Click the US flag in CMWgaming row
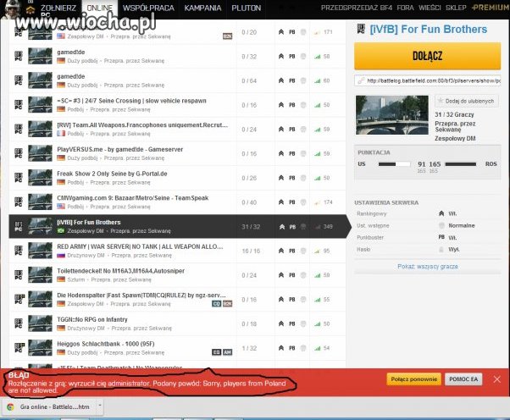The width and height of the screenshot is (510, 420). tap(61, 207)
